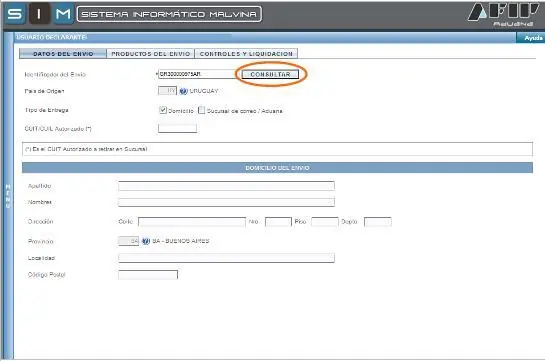Check Sucursal de correo / Aduana option

point(202,110)
